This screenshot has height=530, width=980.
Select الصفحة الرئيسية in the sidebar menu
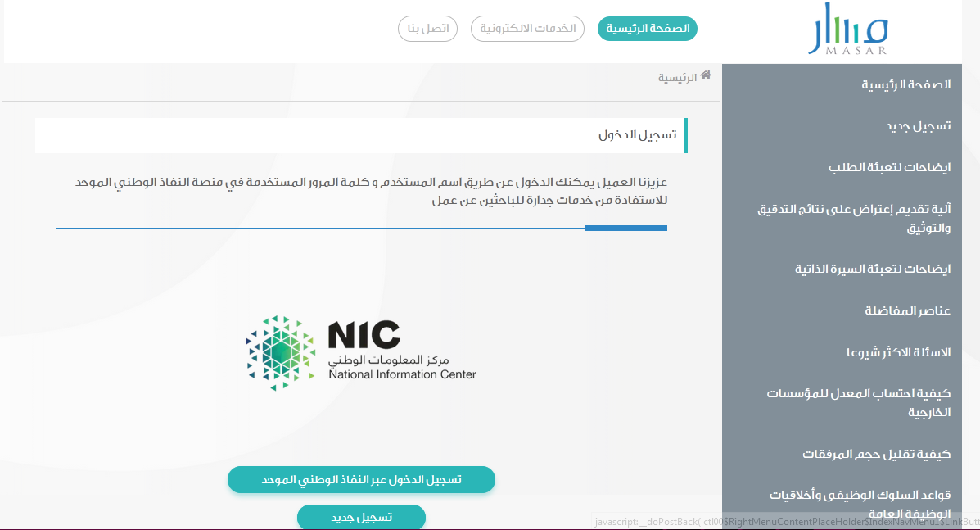click(905, 84)
